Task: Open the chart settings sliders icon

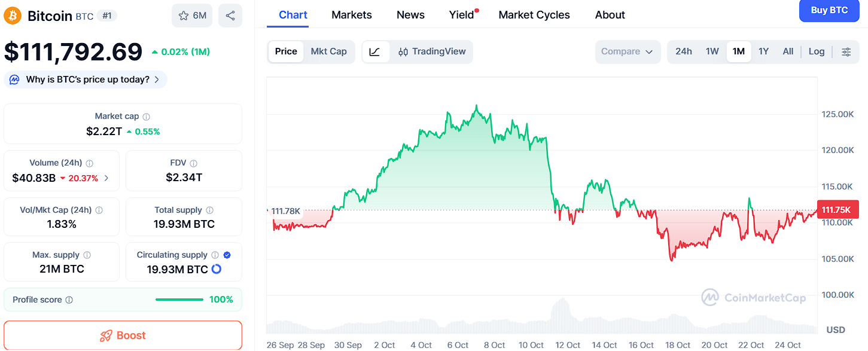Action: (846, 52)
